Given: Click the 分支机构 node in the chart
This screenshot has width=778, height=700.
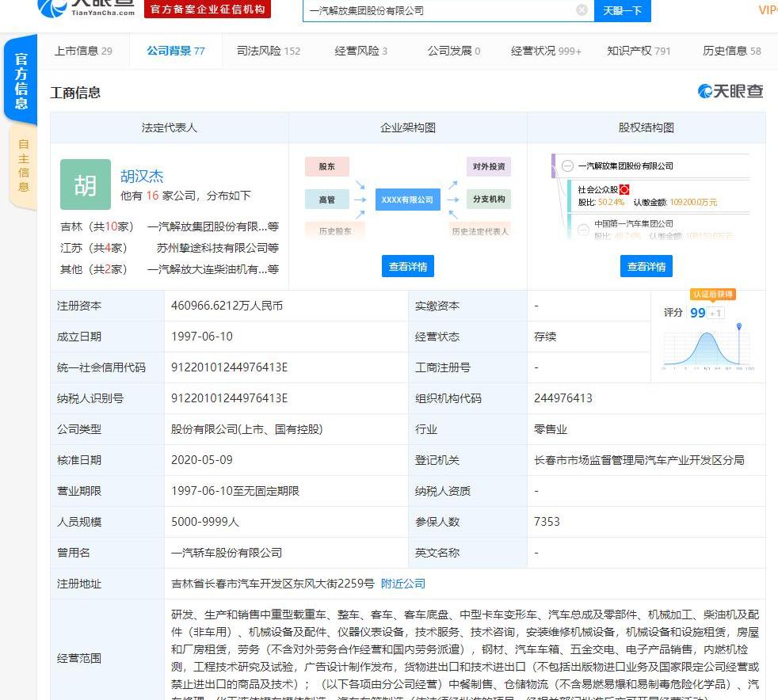Looking at the screenshot, I should pos(489,199).
